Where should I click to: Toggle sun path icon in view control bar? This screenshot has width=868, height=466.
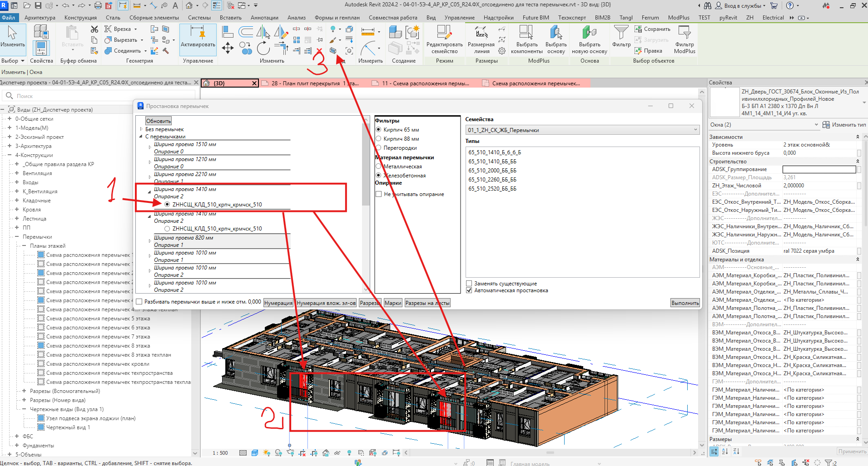pyautogui.click(x=266, y=452)
